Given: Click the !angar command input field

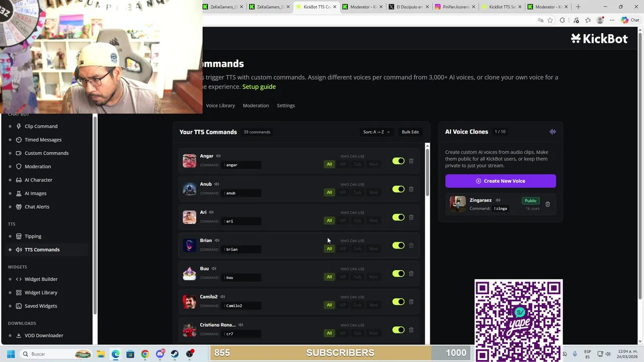Looking at the screenshot, I should click(242, 165).
